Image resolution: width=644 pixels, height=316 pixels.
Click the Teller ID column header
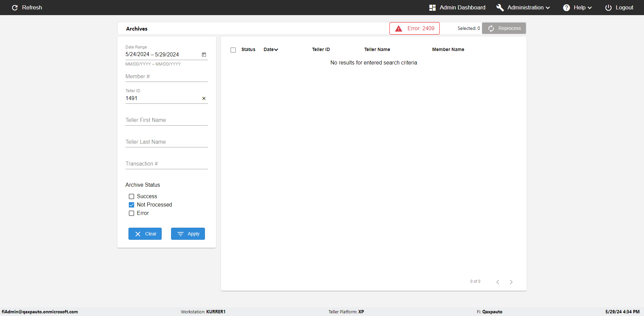click(321, 49)
